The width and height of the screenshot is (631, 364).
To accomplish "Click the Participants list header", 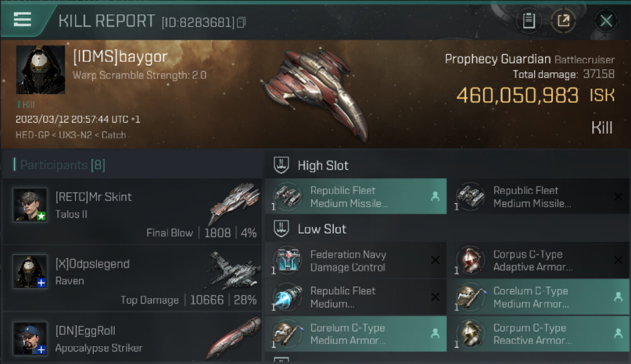I will (x=59, y=165).
